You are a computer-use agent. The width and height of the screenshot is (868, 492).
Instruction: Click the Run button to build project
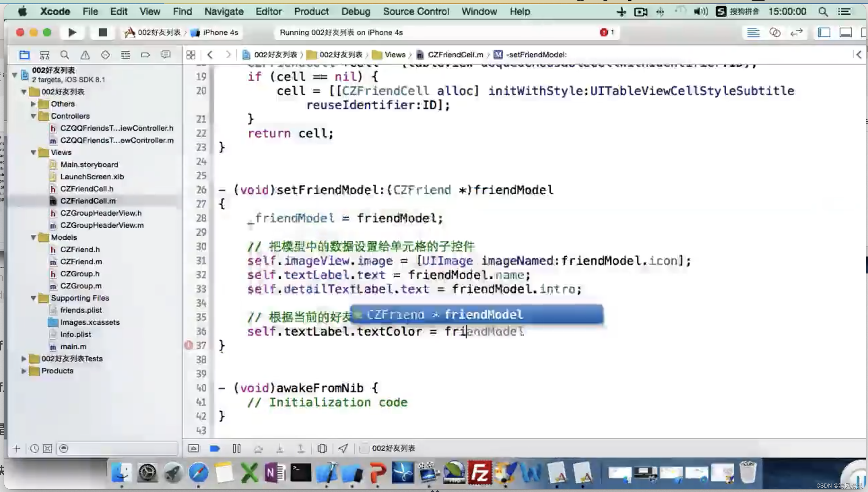72,32
